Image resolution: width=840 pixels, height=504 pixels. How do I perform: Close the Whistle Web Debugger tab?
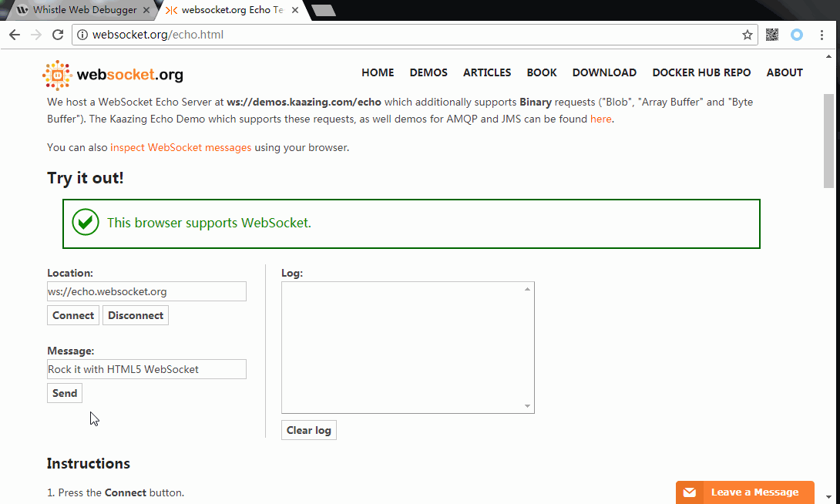pos(146,10)
